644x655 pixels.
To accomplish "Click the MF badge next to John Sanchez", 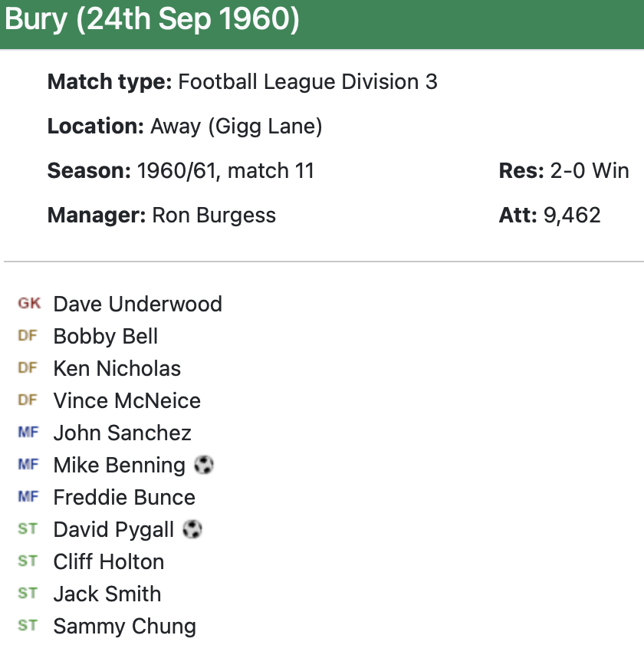I will [28, 433].
